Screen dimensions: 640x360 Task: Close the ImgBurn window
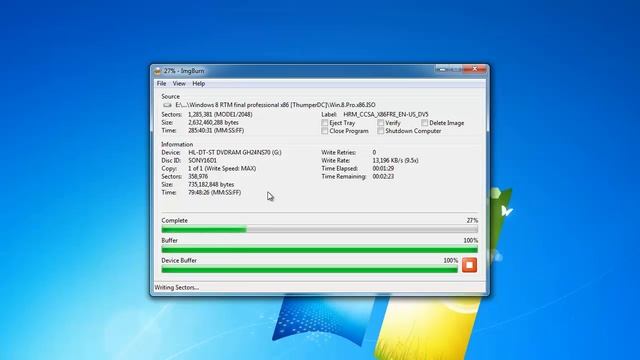click(x=475, y=69)
